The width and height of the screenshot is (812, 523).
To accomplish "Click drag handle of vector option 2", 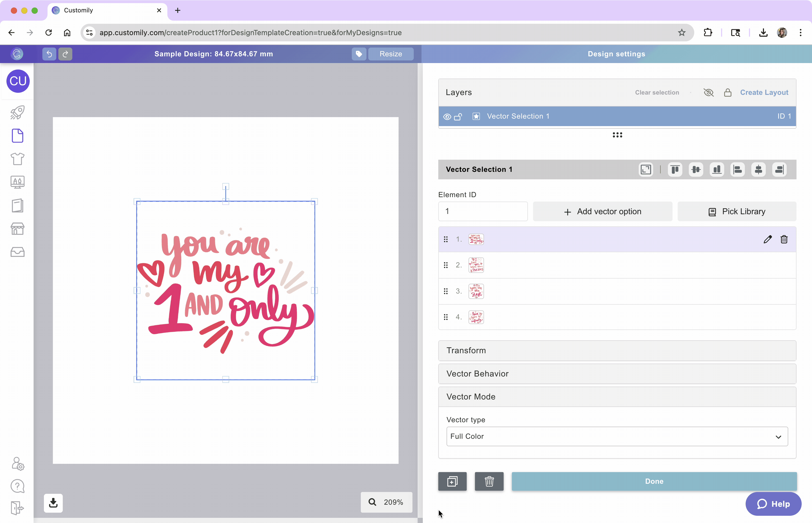I will tap(446, 265).
